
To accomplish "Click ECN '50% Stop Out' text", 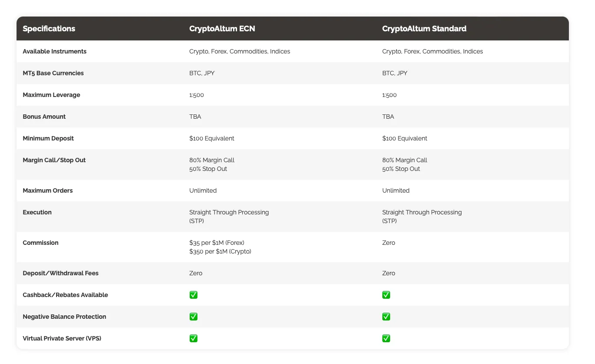I will point(208,169).
